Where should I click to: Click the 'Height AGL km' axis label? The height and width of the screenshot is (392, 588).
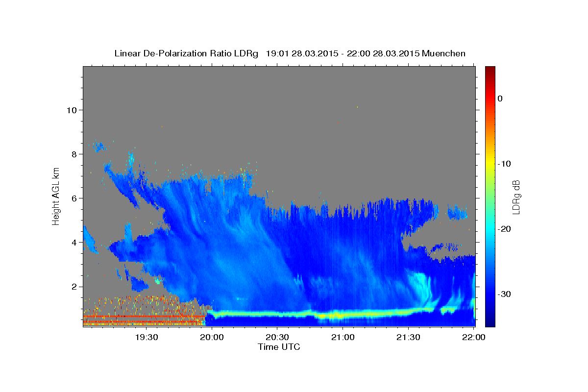tap(56, 196)
